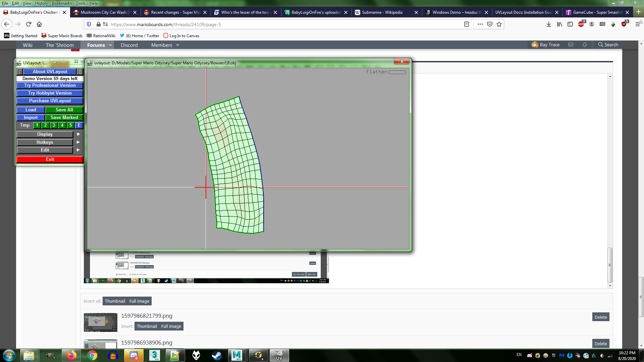
Task: Open the Adblock Plus extension icon
Action: click(581, 24)
